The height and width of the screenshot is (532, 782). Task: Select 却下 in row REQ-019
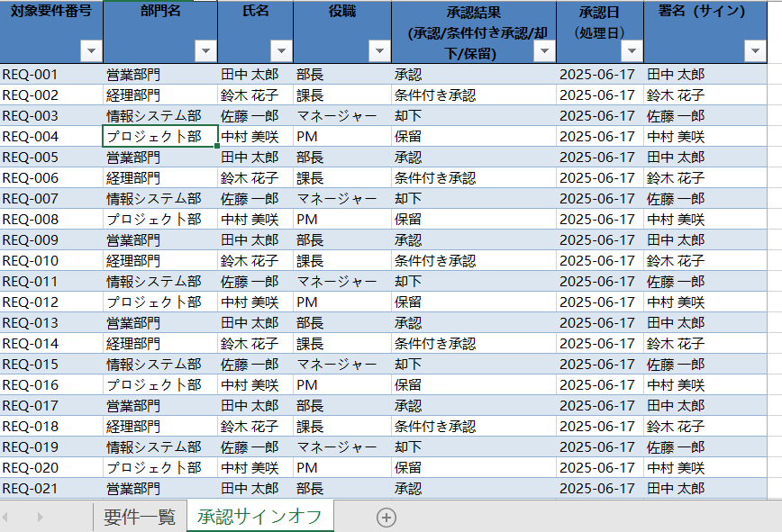pyautogui.click(x=474, y=446)
